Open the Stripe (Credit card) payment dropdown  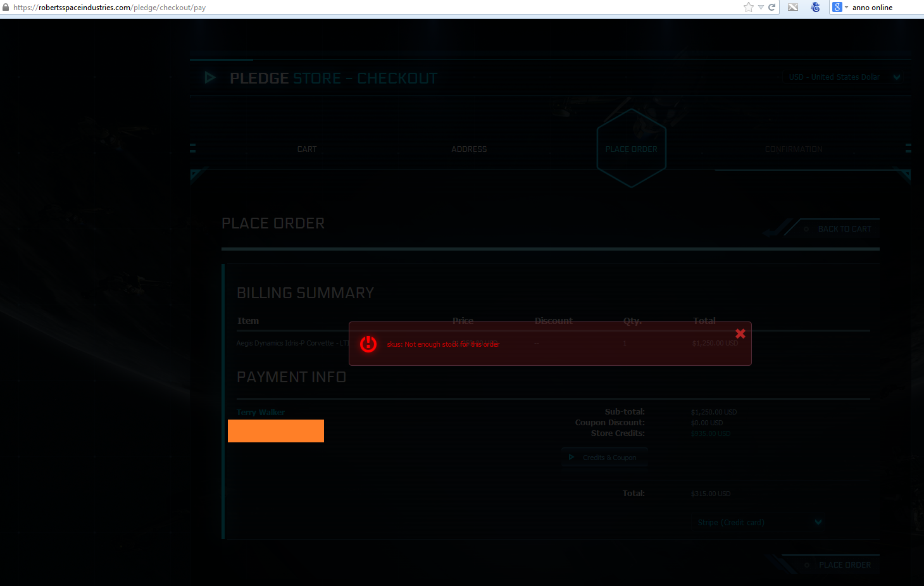[x=758, y=522]
